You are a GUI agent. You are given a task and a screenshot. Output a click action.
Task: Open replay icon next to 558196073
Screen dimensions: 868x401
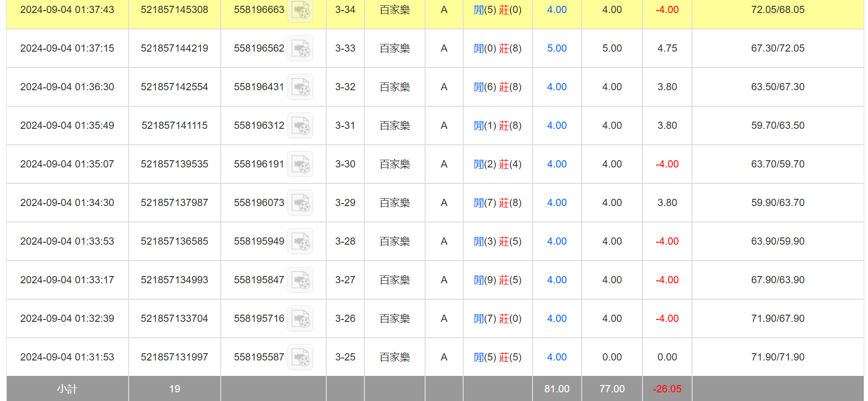[x=300, y=203]
